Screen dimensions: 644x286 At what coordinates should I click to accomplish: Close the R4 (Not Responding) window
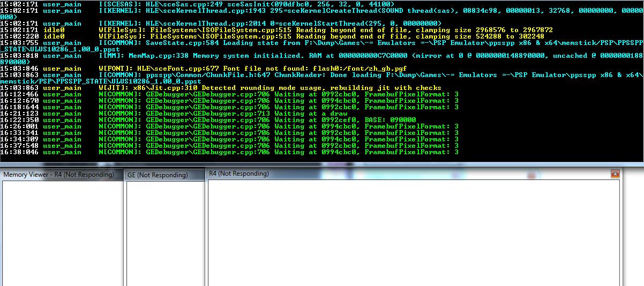615,174
